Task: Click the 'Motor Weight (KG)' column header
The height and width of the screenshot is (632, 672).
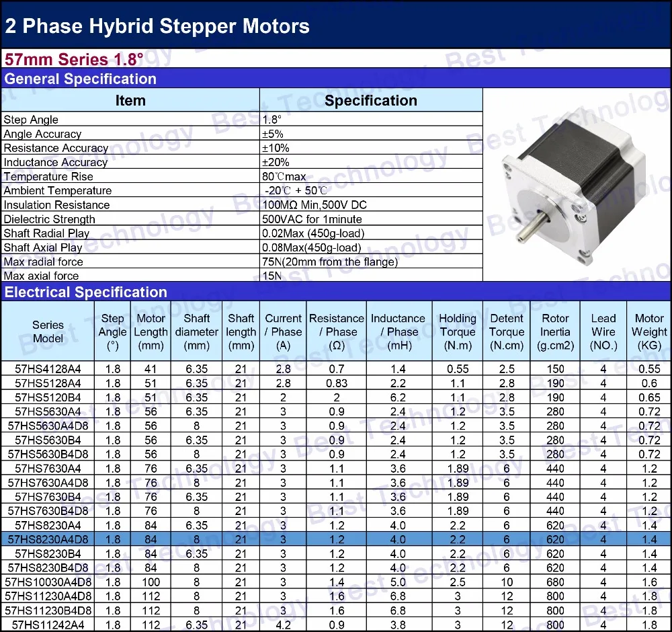Action: tap(649, 331)
